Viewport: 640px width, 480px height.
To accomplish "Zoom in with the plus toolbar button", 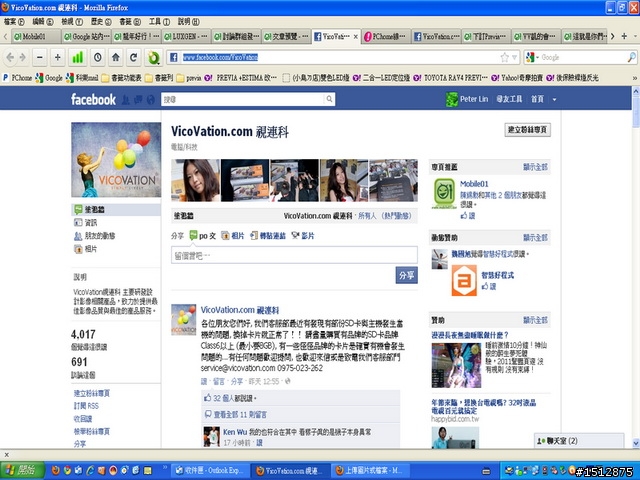I will (x=58, y=58).
